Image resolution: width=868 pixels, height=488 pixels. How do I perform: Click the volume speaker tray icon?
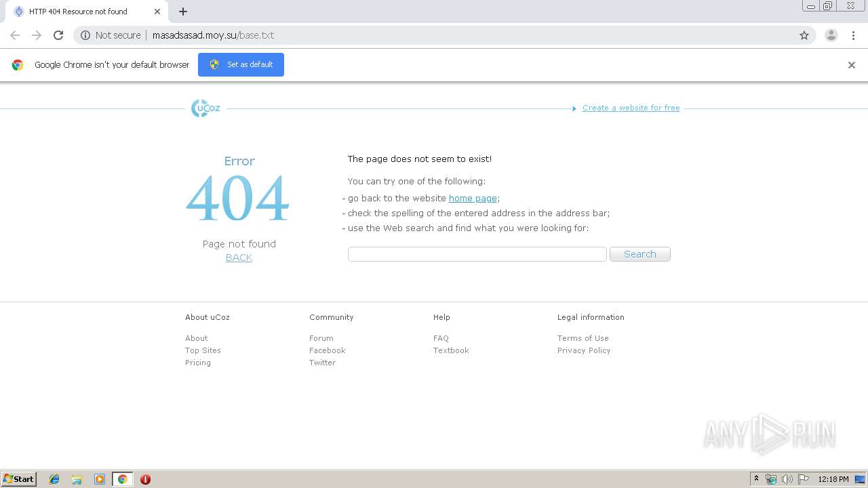pyautogui.click(x=787, y=479)
